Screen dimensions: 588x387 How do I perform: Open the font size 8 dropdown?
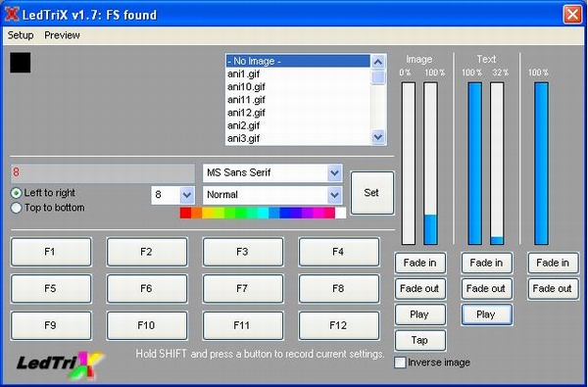187,195
